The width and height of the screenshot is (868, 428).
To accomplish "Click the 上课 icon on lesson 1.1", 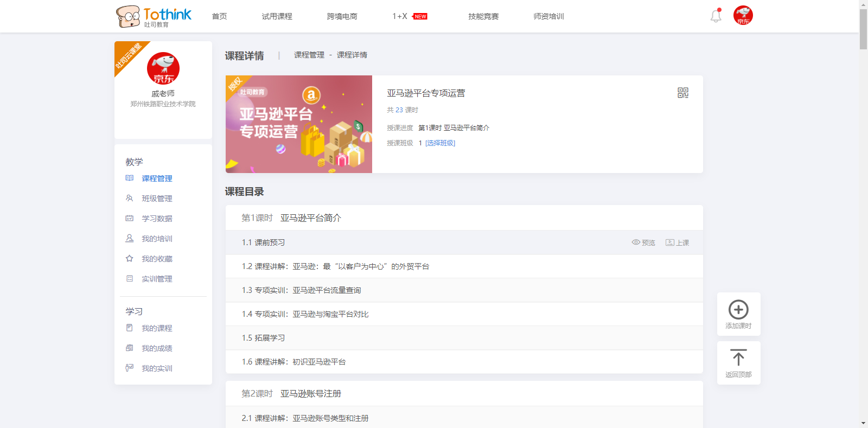I will click(670, 242).
